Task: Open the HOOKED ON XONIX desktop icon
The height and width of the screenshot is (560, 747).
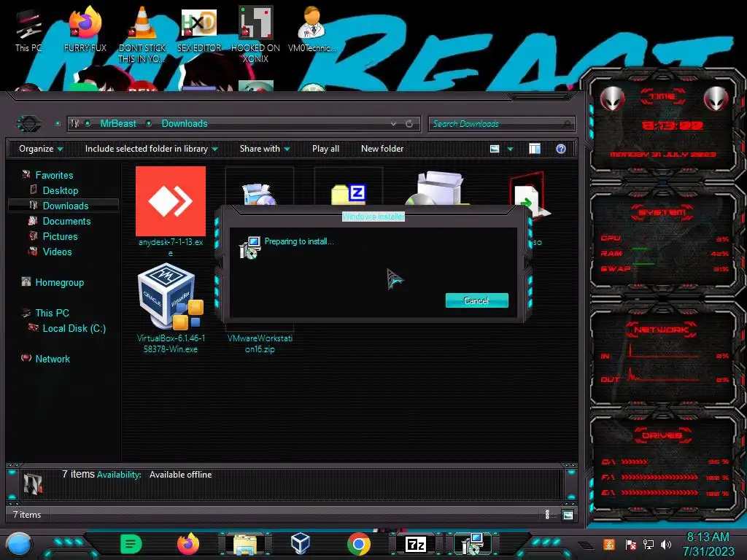Action: pos(255,34)
